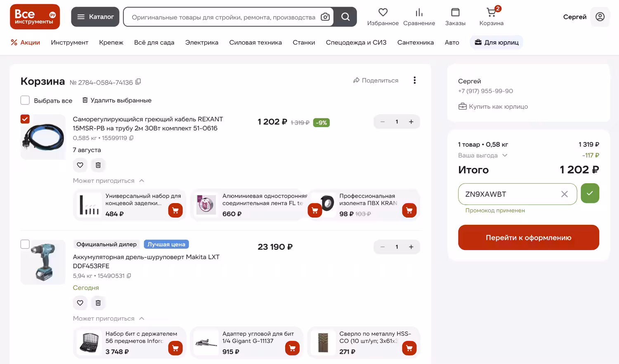
Task: Click Купить как юрлицо link
Action: pyautogui.click(x=493, y=106)
